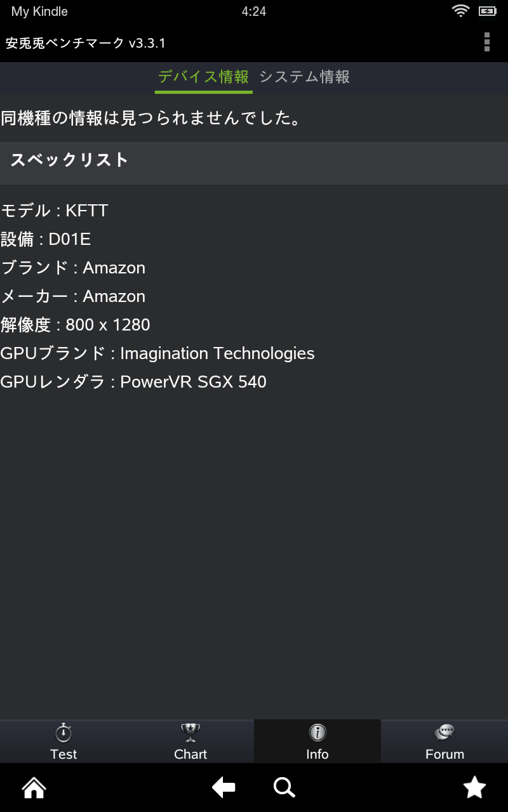Open the Forum speech bubble icon
Viewport: 508px width, 812px height.
(x=444, y=733)
